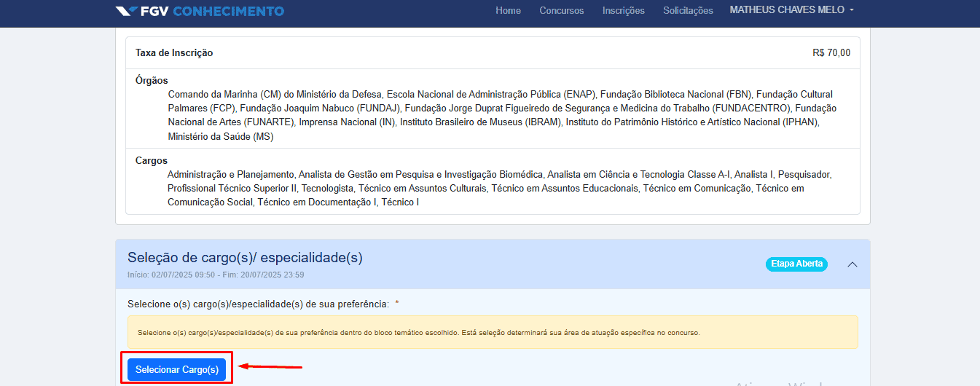Viewport: 980px width, 386px height.
Task: Click the Cargos heading
Action: (152, 161)
